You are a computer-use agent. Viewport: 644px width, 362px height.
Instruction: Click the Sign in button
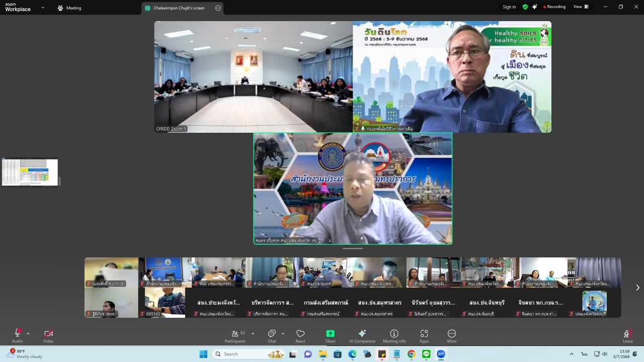[x=509, y=7]
